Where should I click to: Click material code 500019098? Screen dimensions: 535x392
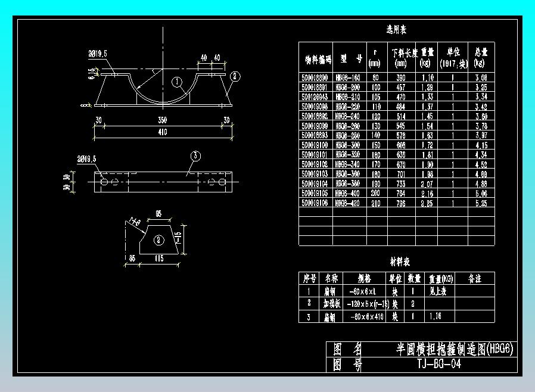click(315, 107)
